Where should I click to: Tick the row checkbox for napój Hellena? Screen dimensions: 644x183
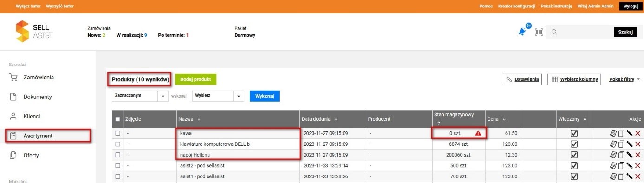(x=118, y=155)
